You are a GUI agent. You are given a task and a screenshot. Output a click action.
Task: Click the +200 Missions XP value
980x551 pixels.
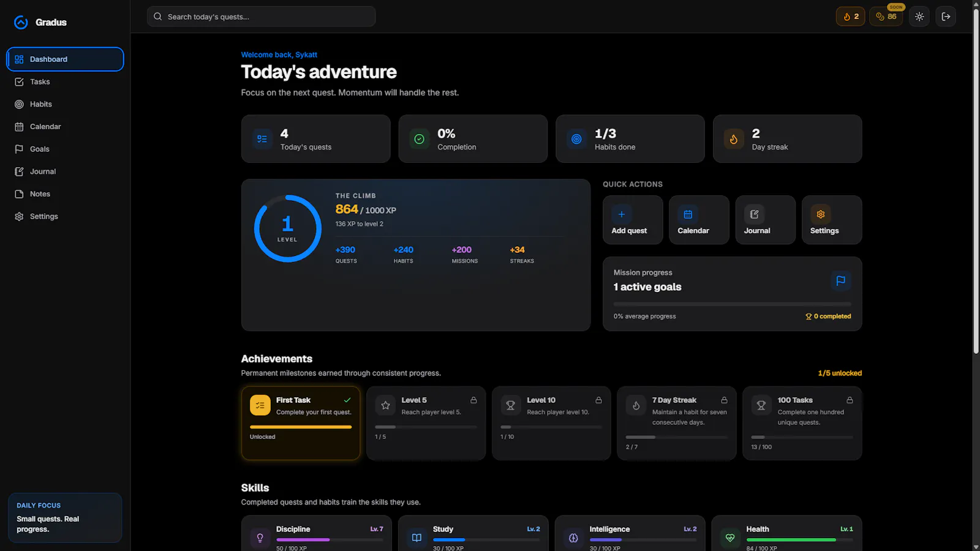[x=462, y=250]
